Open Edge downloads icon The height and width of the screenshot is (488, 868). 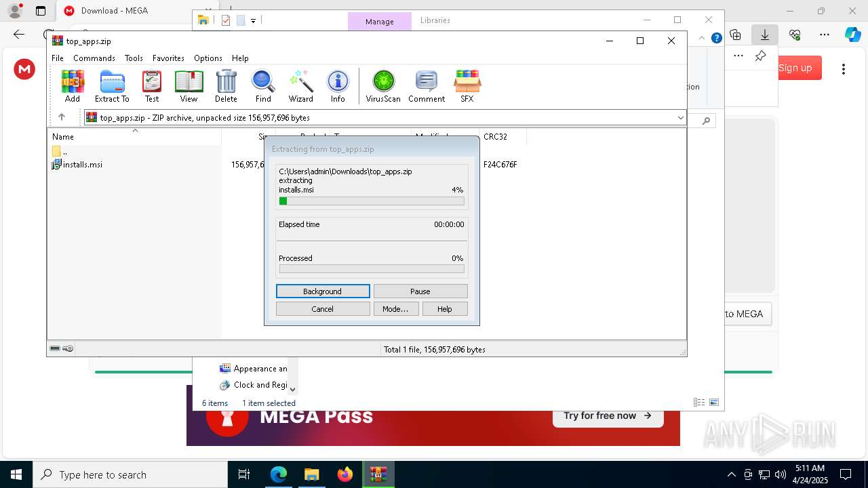(765, 35)
